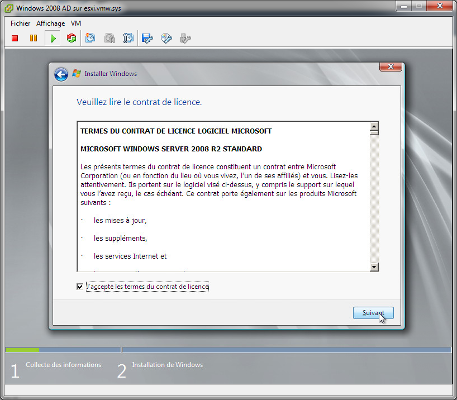Click the floppy drive connect icon

(147, 38)
